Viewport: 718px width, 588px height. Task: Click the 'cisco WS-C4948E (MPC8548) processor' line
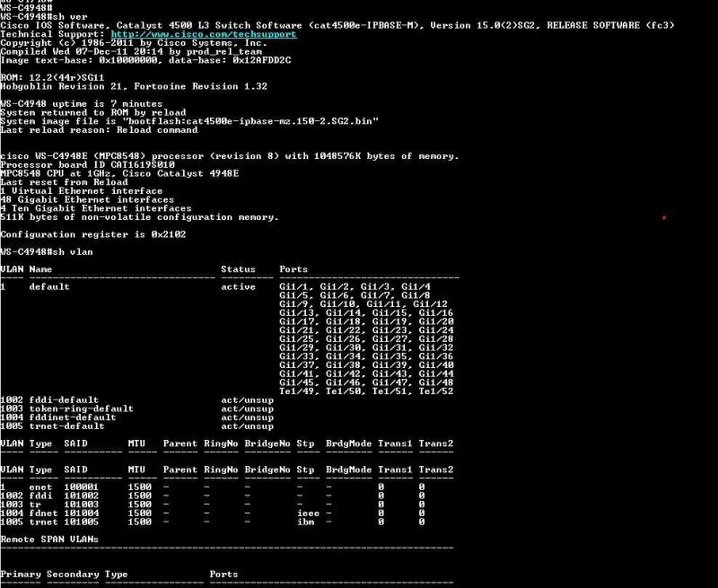pos(230,156)
